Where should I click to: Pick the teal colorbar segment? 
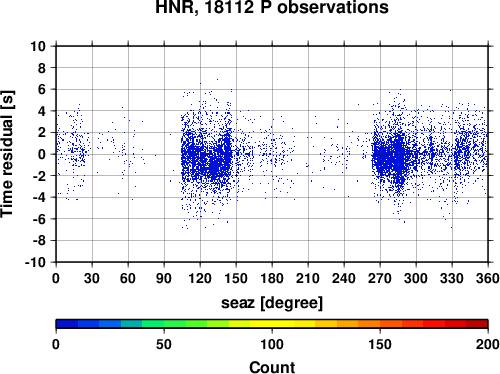(x=132, y=324)
